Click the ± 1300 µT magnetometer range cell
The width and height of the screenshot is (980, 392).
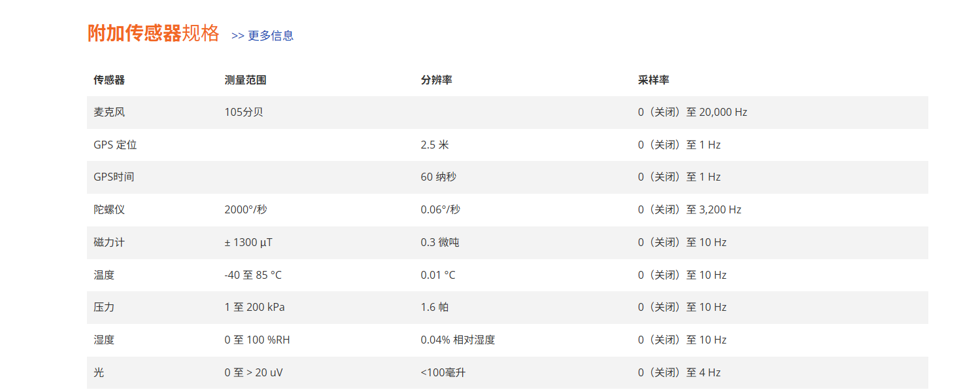[248, 242]
